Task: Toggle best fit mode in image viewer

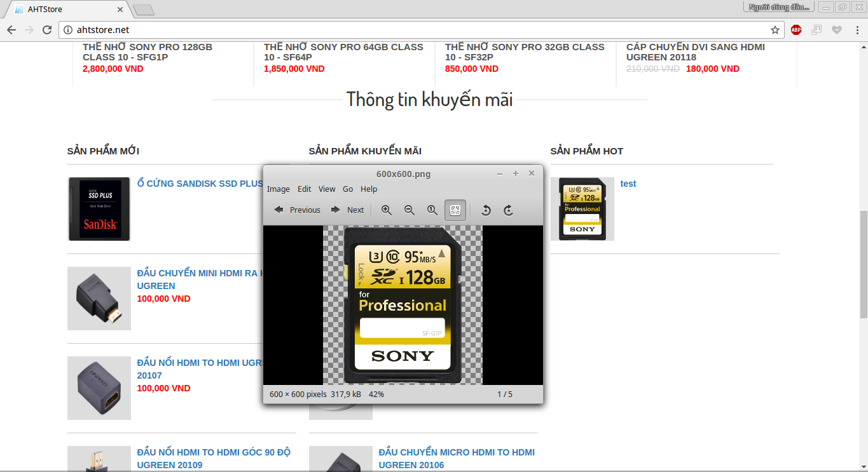Action: (455, 210)
